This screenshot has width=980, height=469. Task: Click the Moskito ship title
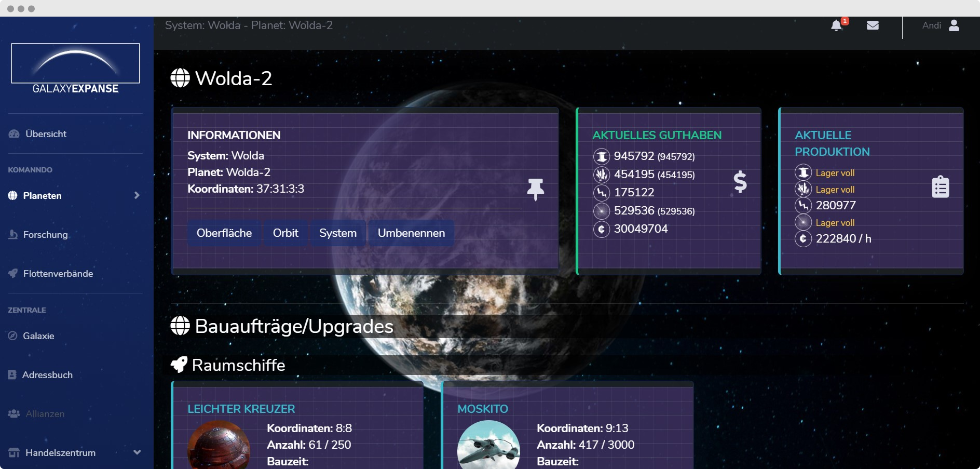[483, 409]
